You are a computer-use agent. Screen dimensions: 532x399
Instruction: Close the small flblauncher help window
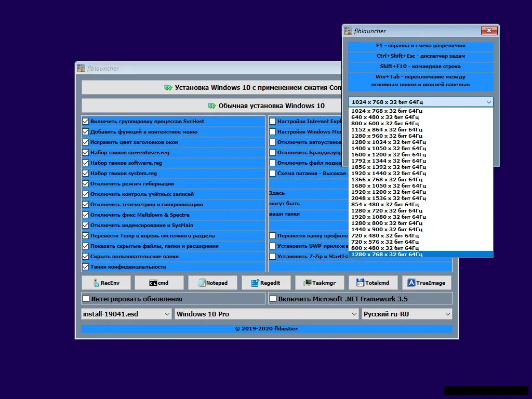[x=489, y=31]
